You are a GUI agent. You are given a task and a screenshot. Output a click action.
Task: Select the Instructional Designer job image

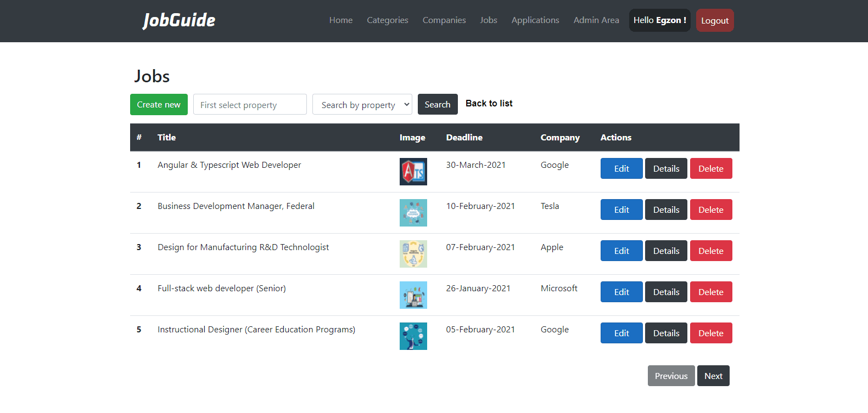tap(413, 336)
